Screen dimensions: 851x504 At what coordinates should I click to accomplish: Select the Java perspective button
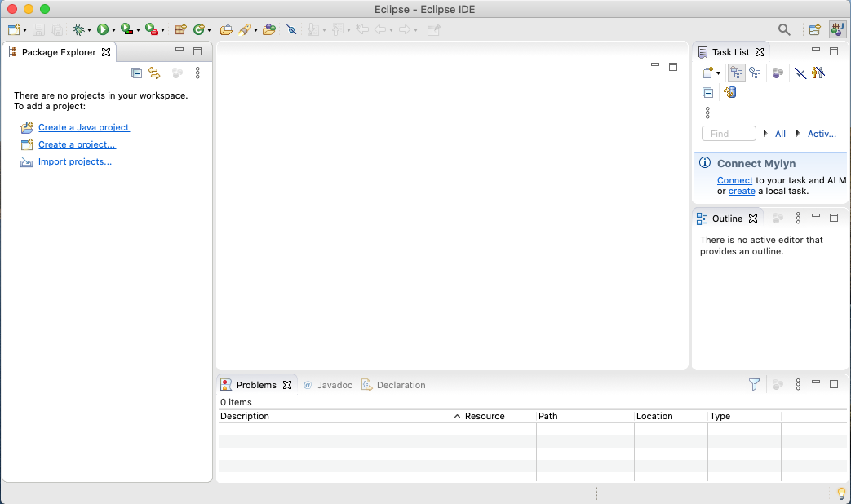(837, 29)
